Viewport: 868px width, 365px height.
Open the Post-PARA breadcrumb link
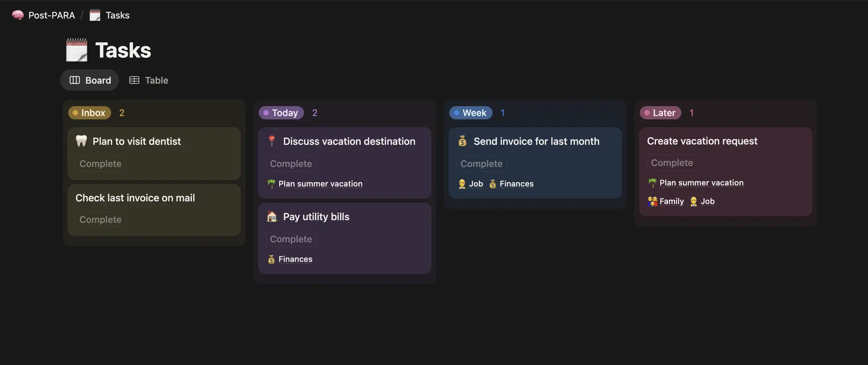(x=52, y=15)
